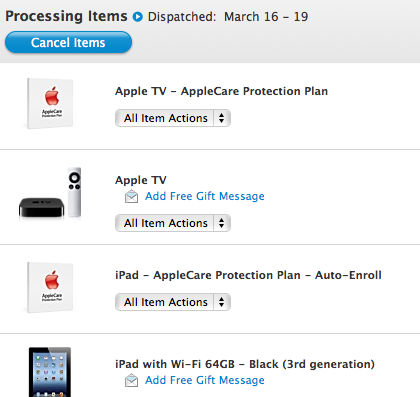Expand All Item Actions under the Apple TV item
Viewport: 420px width, 397px height.
point(173,223)
